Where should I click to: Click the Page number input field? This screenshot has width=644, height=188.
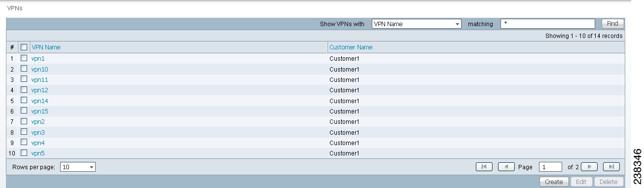(550, 167)
